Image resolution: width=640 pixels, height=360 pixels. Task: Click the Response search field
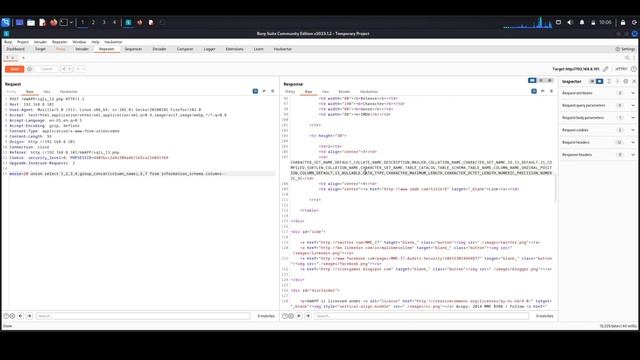(421, 316)
